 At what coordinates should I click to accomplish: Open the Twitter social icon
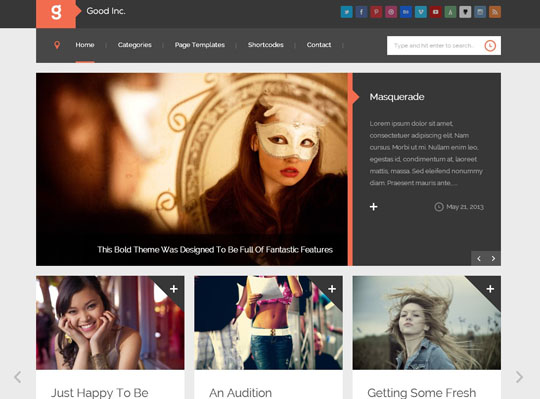click(346, 12)
